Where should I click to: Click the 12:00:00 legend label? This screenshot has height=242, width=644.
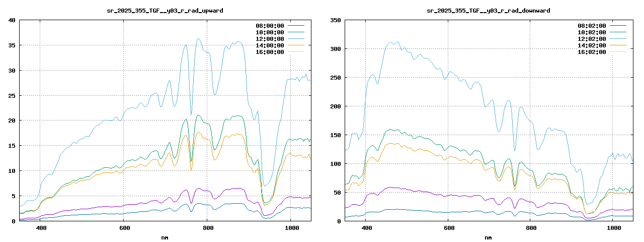point(270,39)
